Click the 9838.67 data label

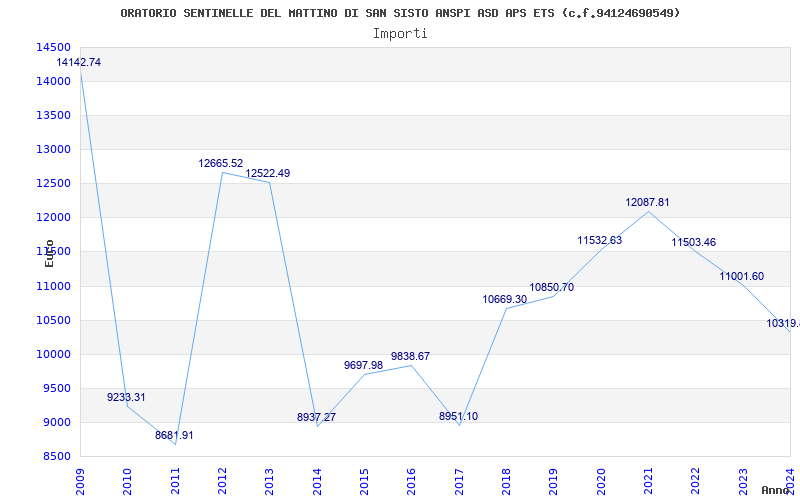(x=410, y=356)
